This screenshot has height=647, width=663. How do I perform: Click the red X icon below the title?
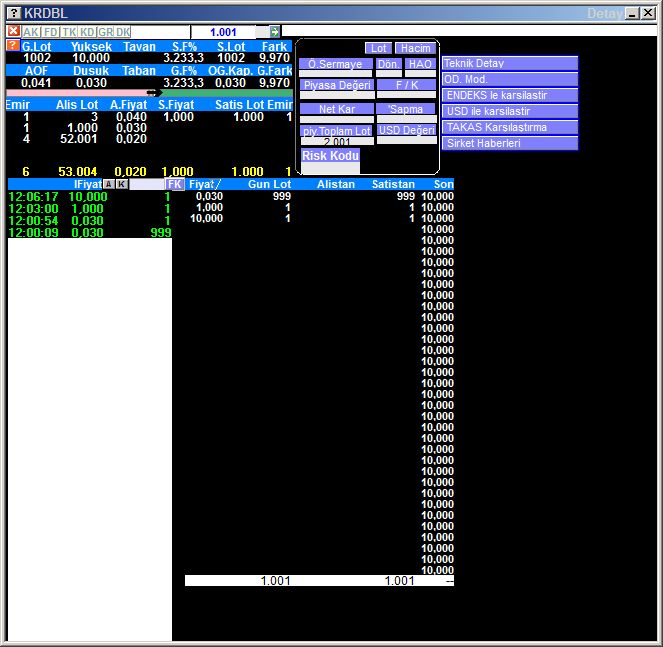pyautogui.click(x=13, y=32)
